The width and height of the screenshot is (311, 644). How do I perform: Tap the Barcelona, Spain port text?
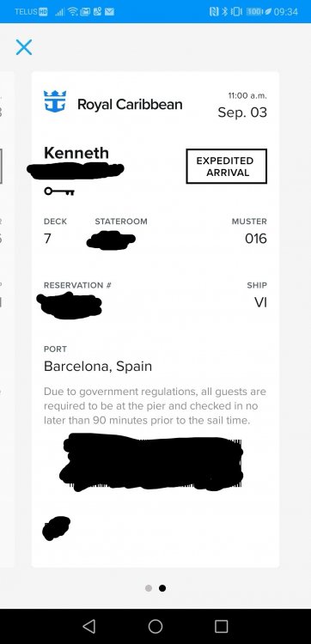[98, 367]
